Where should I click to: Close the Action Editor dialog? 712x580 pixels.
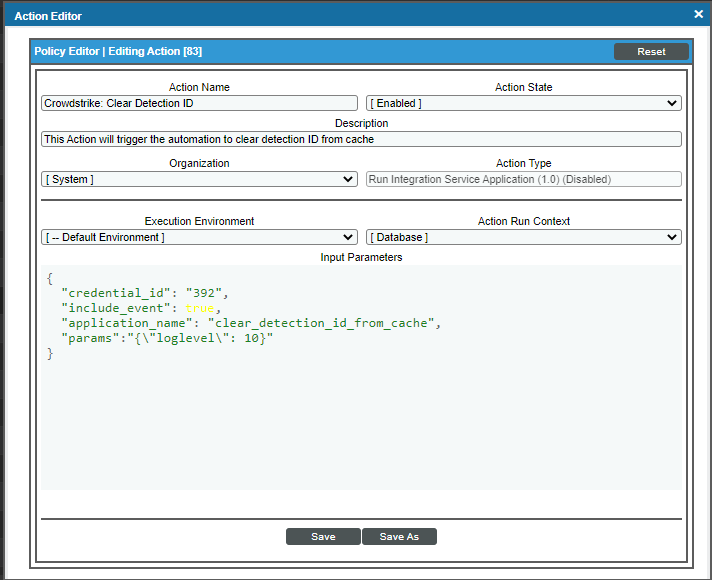[698, 14]
